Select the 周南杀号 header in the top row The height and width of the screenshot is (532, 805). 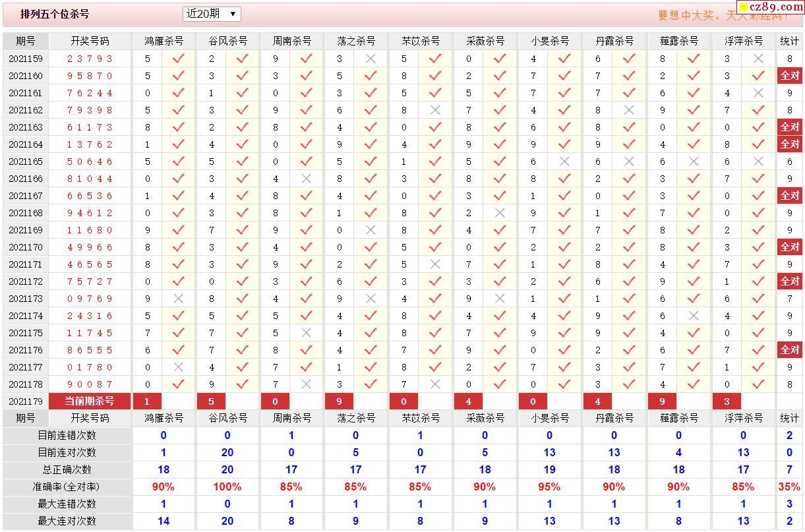[x=293, y=41]
